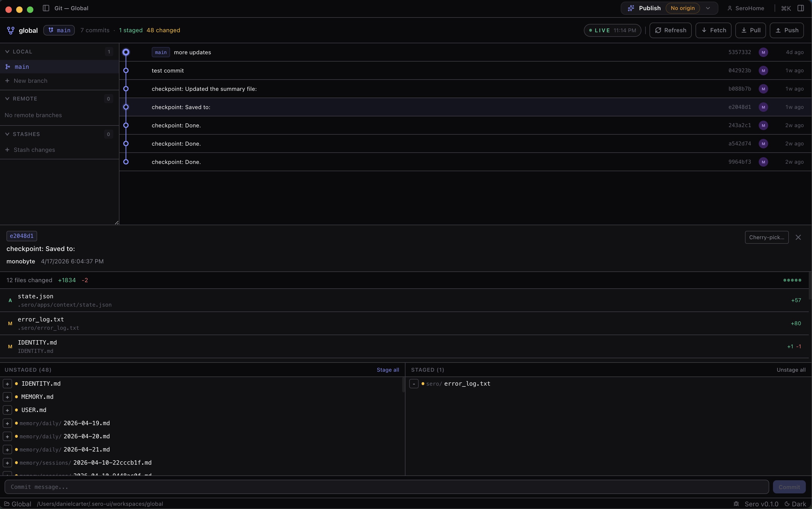Unstage error_log.txt with the minus button
This screenshot has width=812, height=509.
[414, 384]
